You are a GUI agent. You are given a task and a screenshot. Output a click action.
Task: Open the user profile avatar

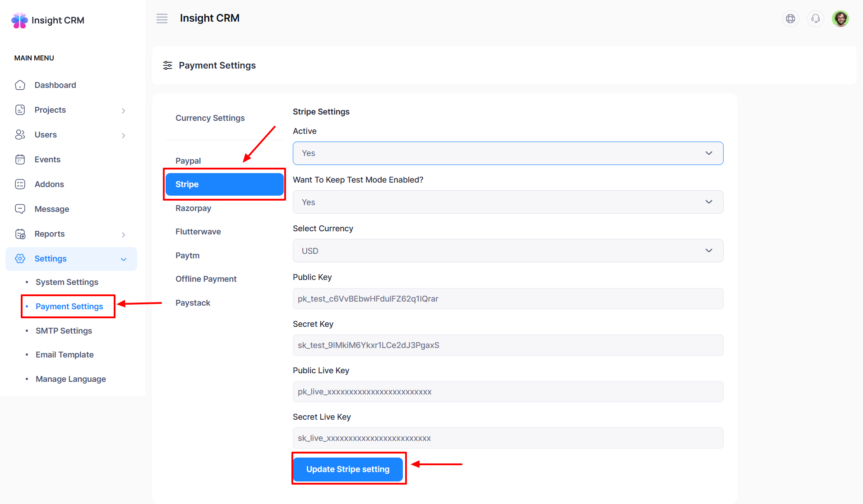840,18
